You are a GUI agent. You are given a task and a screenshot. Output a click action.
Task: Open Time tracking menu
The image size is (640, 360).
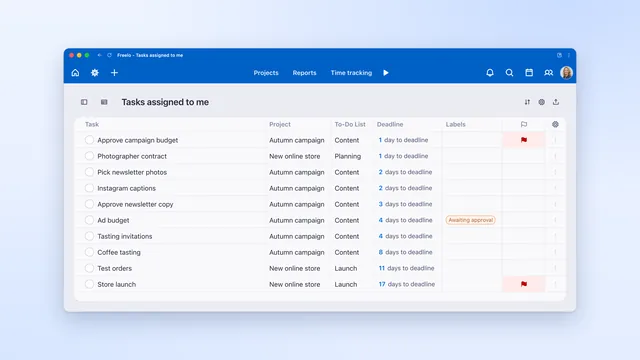point(351,73)
